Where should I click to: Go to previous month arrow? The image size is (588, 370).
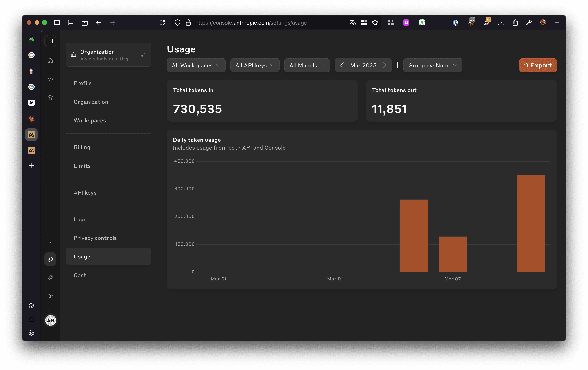pos(342,65)
